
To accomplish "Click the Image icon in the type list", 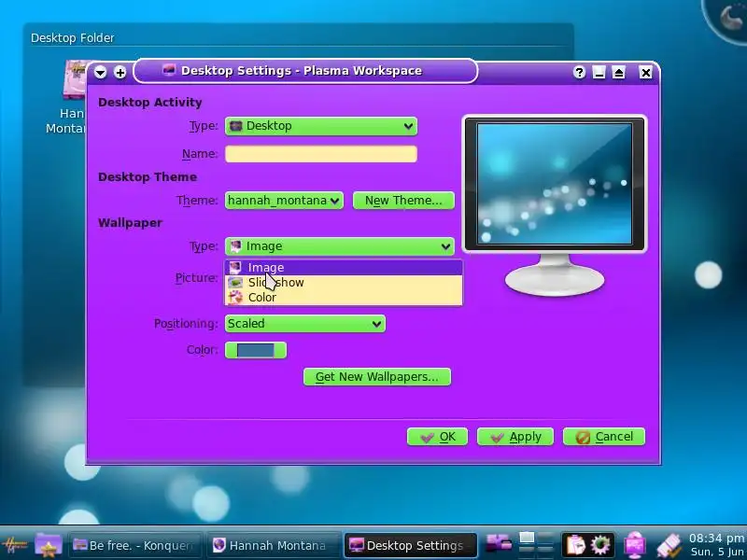I will pyautogui.click(x=235, y=268).
